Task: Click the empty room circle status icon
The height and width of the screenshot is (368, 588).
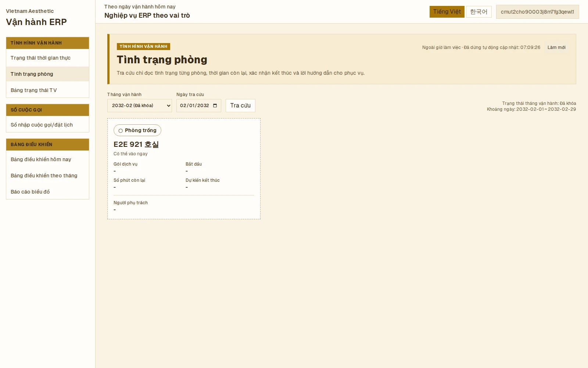Action: tap(121, 131)
